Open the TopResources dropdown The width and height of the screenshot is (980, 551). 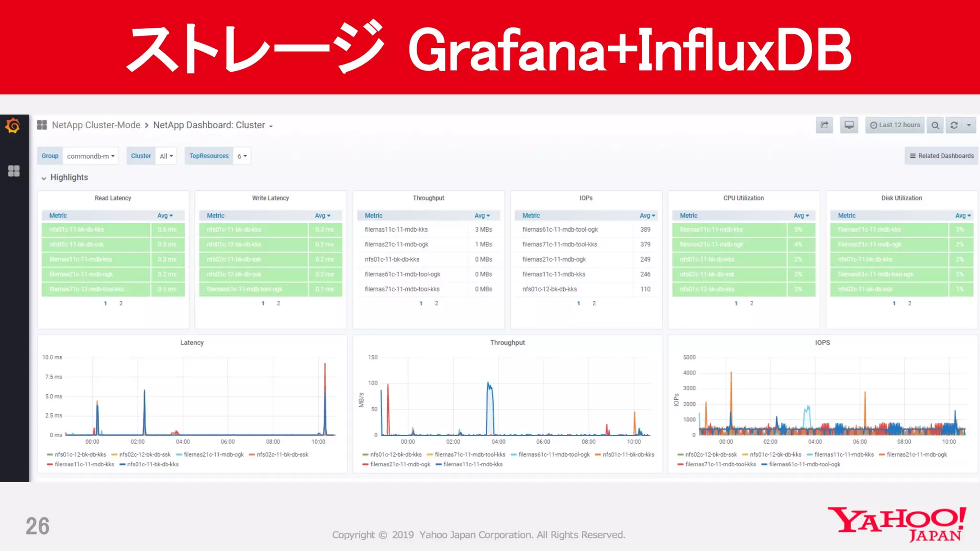[x=242, y=156]
